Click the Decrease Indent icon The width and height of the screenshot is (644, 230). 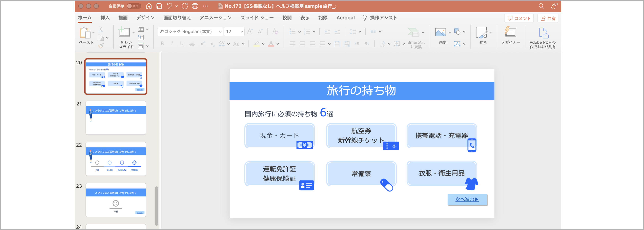327,32
